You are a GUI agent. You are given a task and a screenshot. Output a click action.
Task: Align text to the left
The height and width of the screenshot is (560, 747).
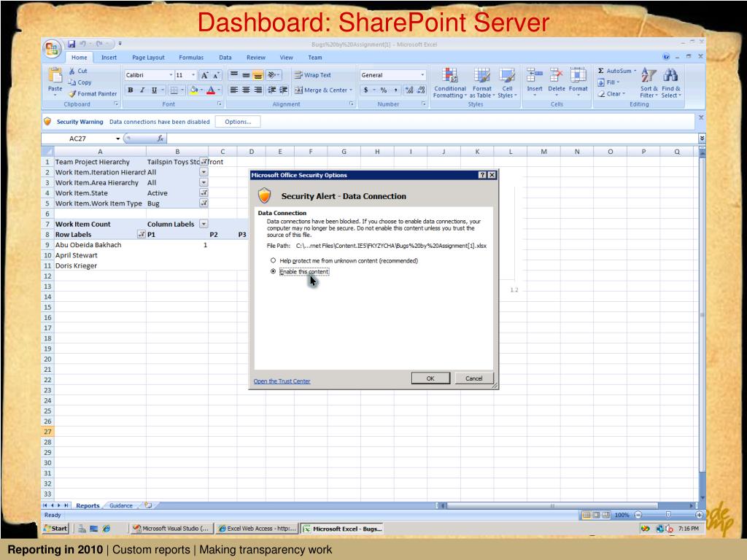point(234,90)
